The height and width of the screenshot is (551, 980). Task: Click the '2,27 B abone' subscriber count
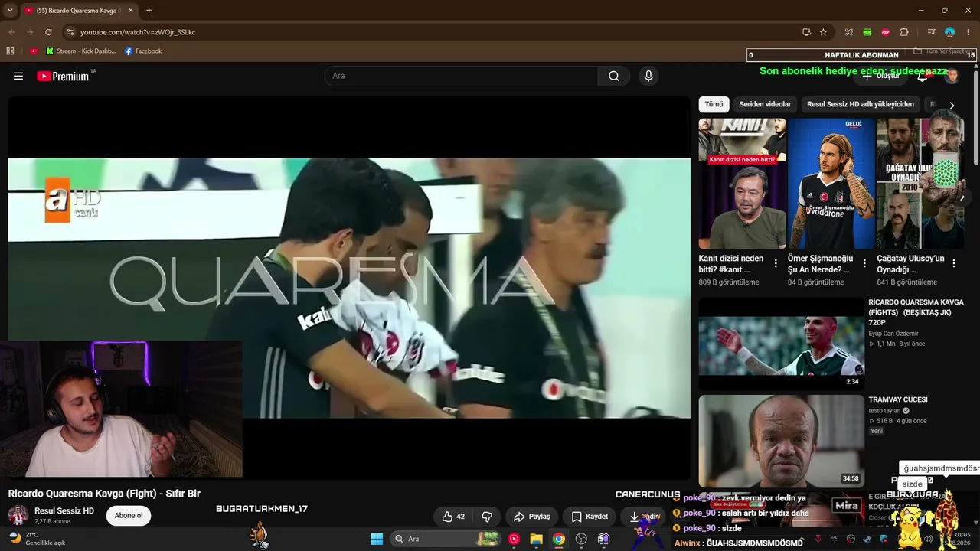click(52, 521)
